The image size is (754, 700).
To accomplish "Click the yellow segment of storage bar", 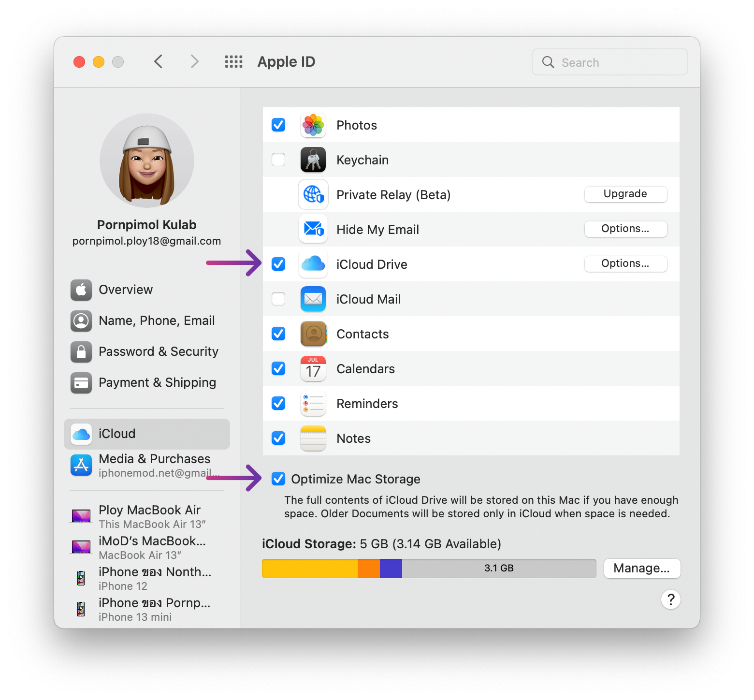I will (x=309, y=569).
